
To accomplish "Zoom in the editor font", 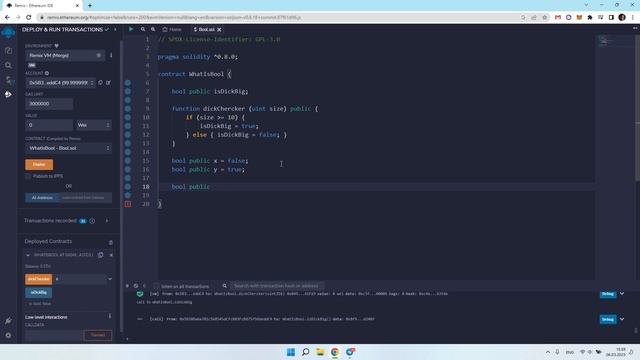I will click(153, 29).
